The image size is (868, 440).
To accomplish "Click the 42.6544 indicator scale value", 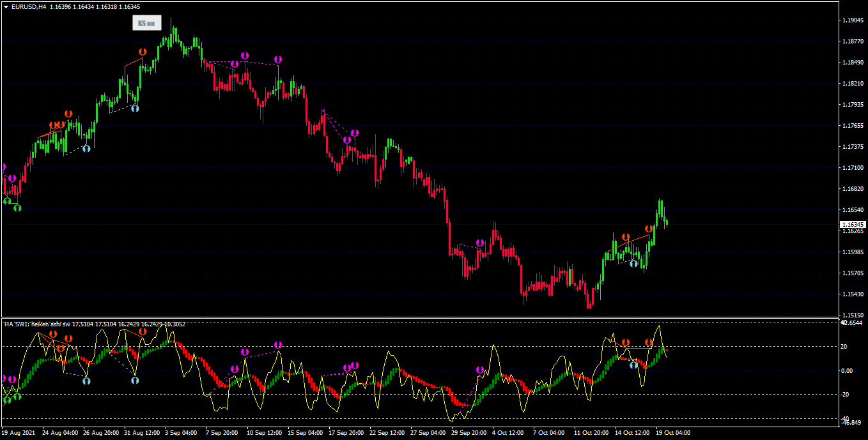I will [x=852, y=323].
